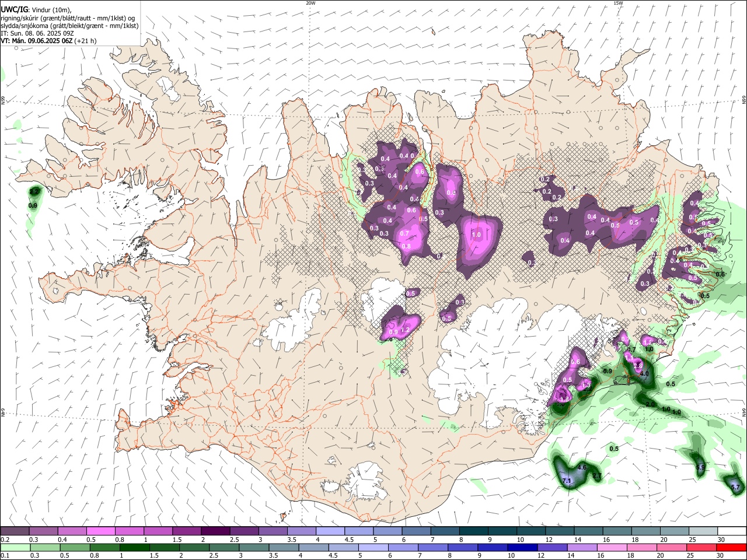Click the upper legend swatch between 14 and 16
The width and height of the screenshot is (747, 560).
(x=588, y=531)
